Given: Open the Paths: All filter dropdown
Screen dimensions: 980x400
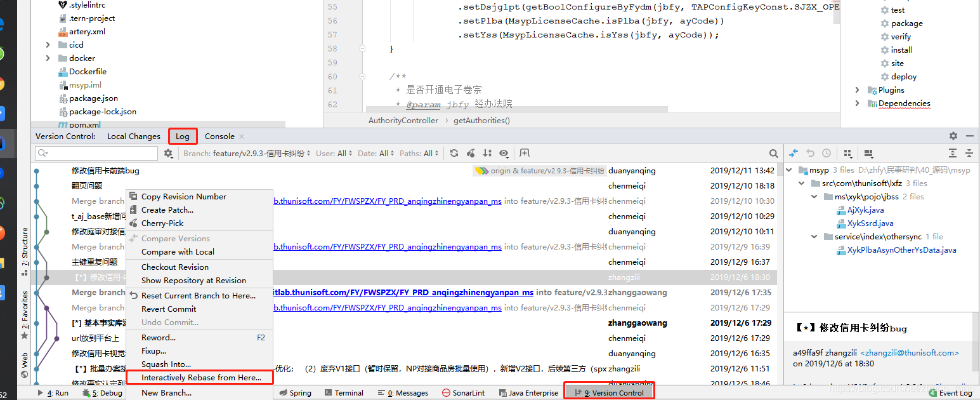Looking at the screenshot, I should pyautogui.click(x=419, y=153).
